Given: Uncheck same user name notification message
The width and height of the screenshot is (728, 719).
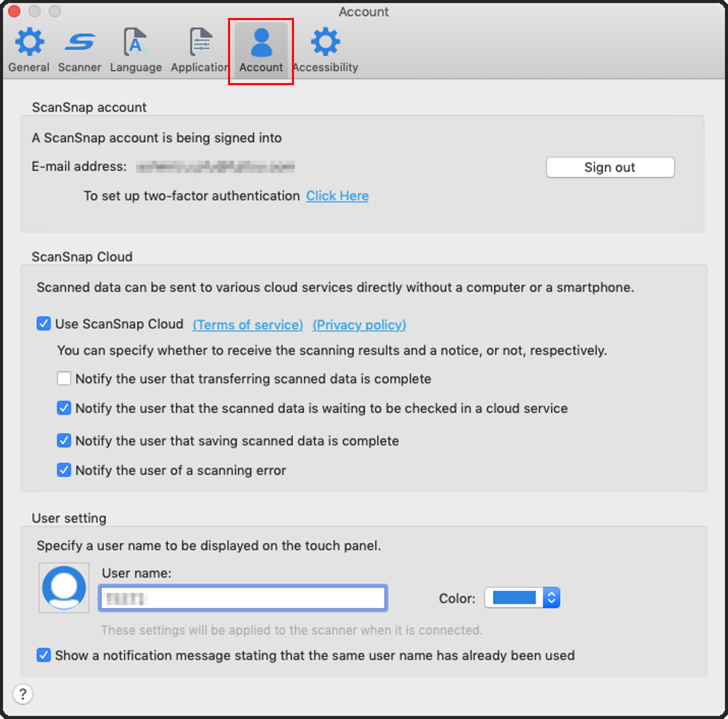Looking at the screenshot, I should [44, 655].
